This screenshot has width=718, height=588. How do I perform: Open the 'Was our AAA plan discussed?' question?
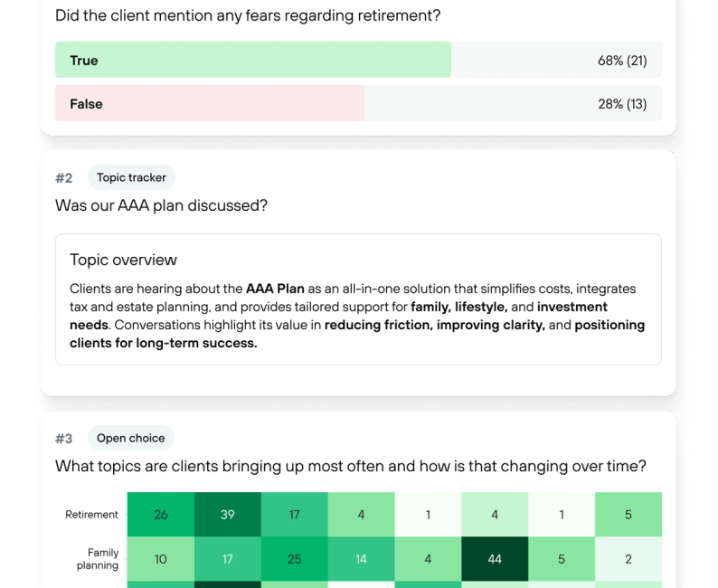[x=161, y=205]
